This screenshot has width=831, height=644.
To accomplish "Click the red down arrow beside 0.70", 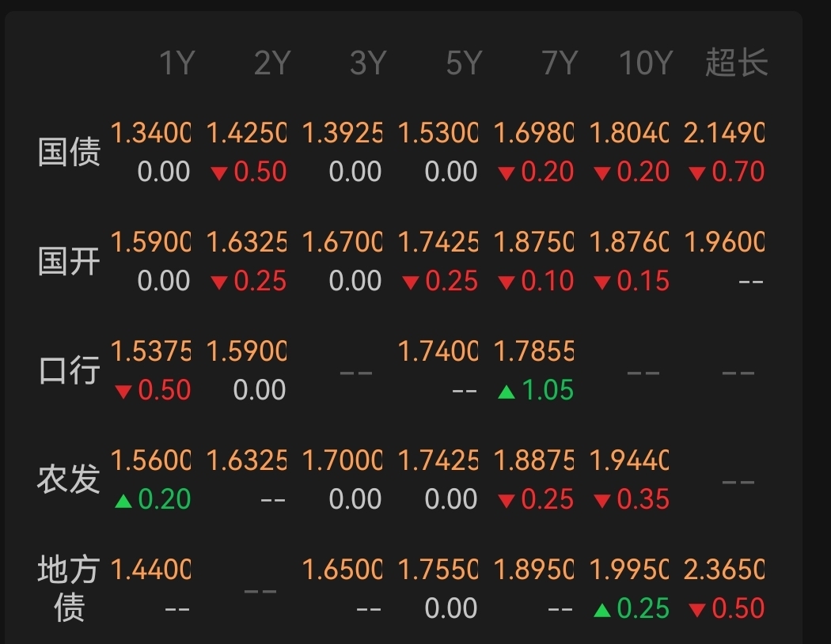I will point(697,173).
